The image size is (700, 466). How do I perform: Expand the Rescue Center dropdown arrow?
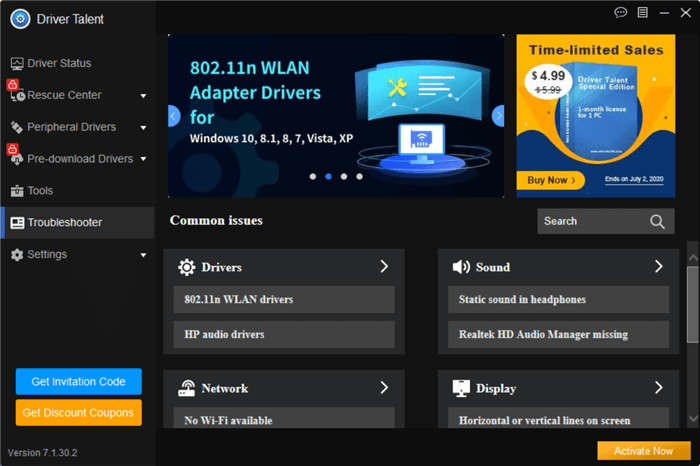point(143,96)
